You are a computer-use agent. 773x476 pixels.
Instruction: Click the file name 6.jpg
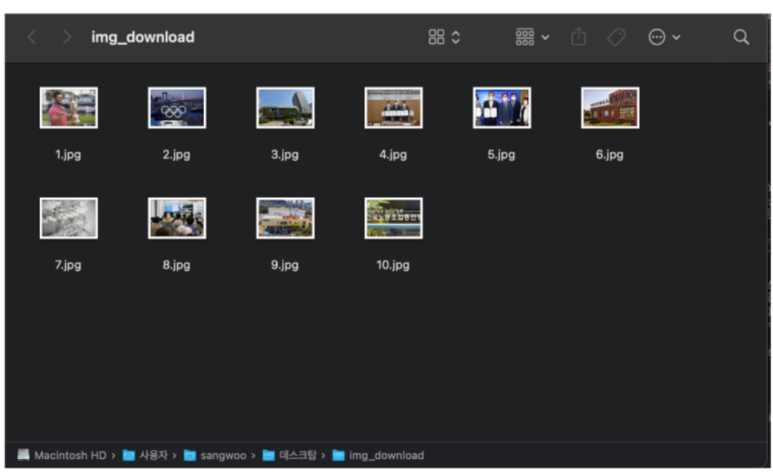click(610, 155)
